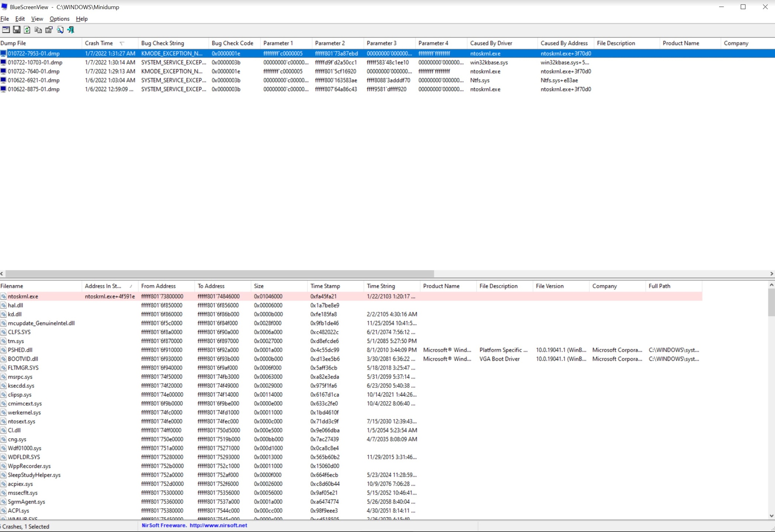Click dump icon beside 010622-8875-01.dmp
The width and height of the screenshot is (775, 532).
(x=3, y=89)
